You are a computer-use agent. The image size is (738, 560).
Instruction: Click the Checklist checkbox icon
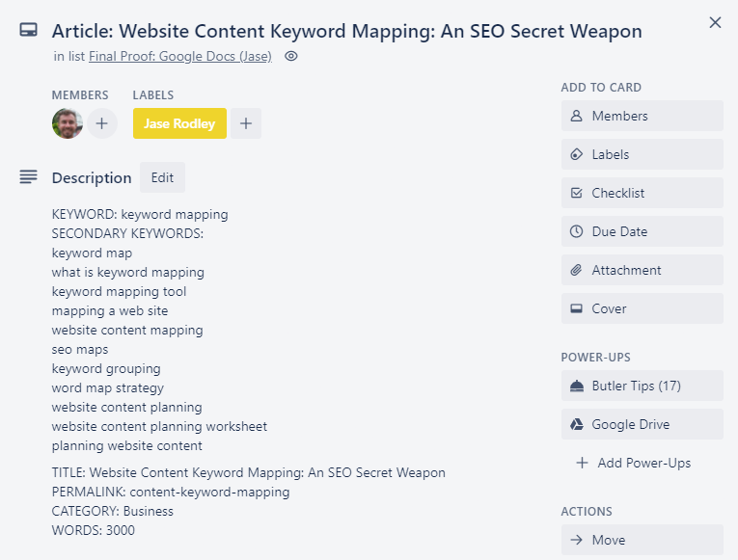[576, 193]
